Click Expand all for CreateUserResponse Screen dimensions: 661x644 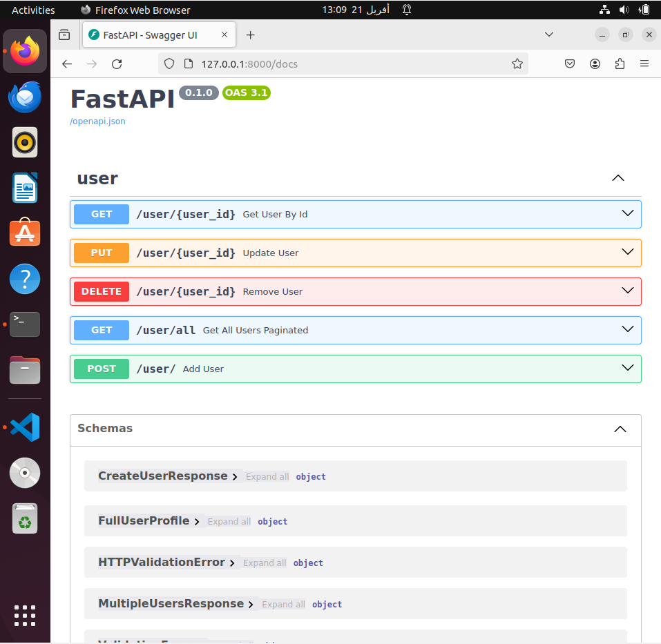coord(267,477)
